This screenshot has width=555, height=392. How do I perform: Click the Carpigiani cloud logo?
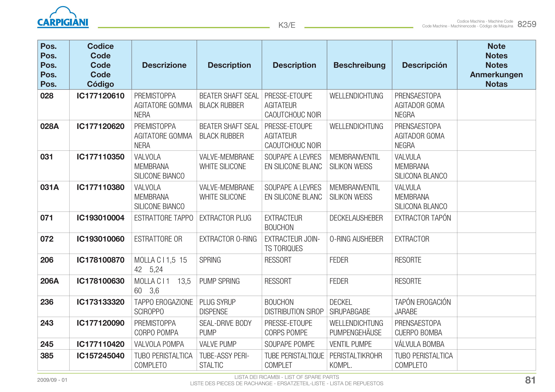[63, 17]
